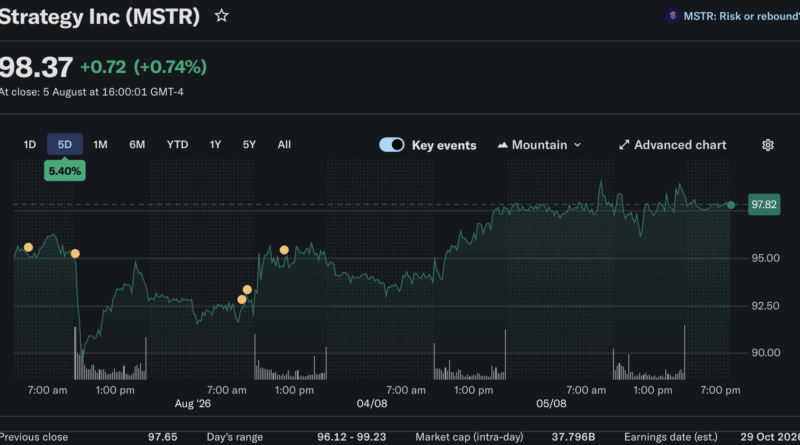Open the Mountain chart style dropdown
800x445 pixels.
[539, 145]
